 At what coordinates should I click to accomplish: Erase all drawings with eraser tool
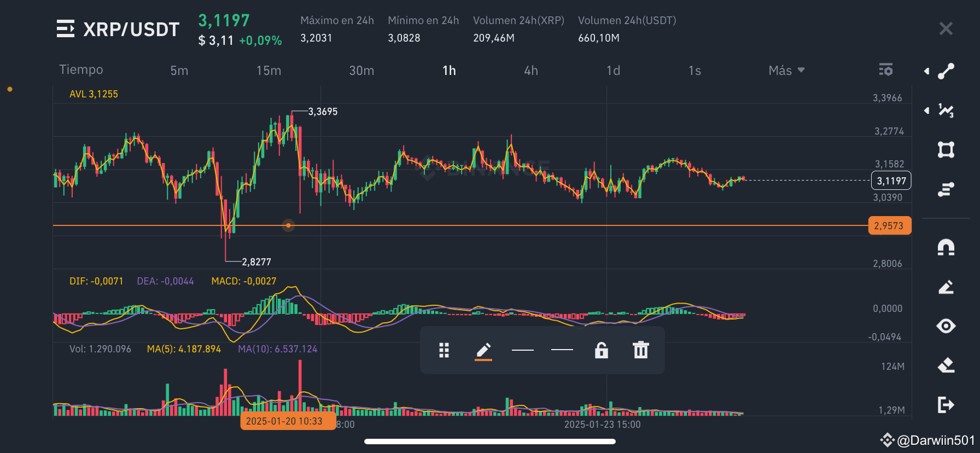click(946, 365)
